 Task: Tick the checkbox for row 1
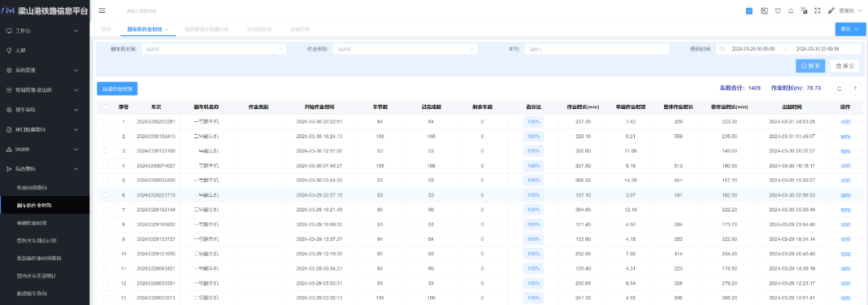[106, 121]
